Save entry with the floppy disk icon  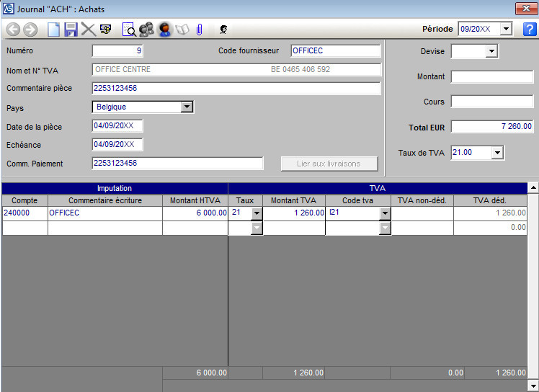71,30
